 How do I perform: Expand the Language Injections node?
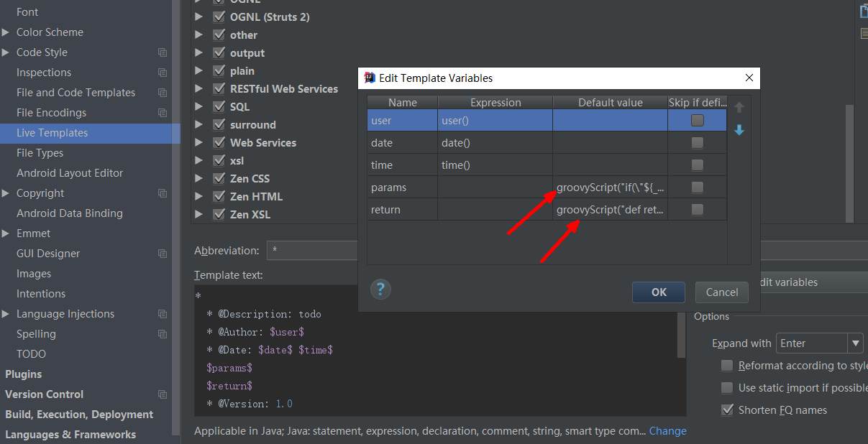(x=6, y=314)
